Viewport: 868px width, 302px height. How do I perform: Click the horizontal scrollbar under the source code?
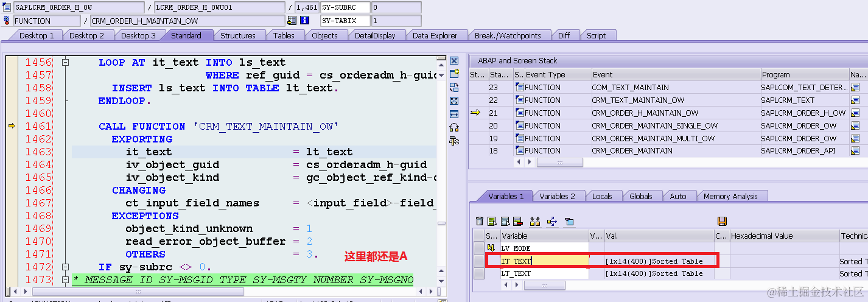(139, 292)
